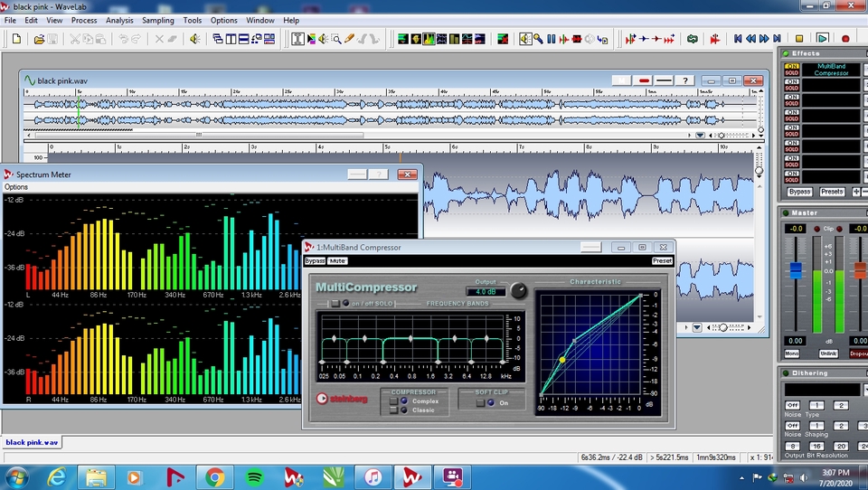
Task: Click the Delete X icon in toolbar
Action: tap(159, 39)
